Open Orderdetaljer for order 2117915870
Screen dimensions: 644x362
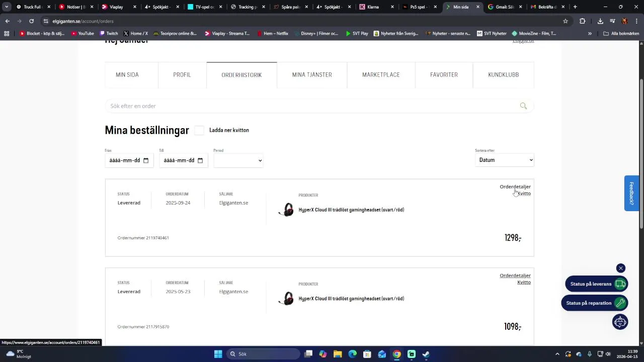pyautogui.click(x=515, y=276)
